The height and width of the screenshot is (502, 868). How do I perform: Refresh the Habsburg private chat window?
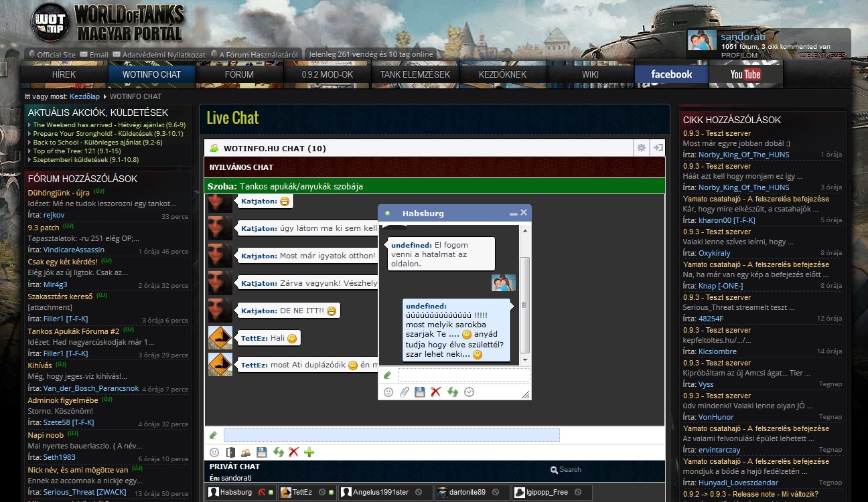pos(453,392)
